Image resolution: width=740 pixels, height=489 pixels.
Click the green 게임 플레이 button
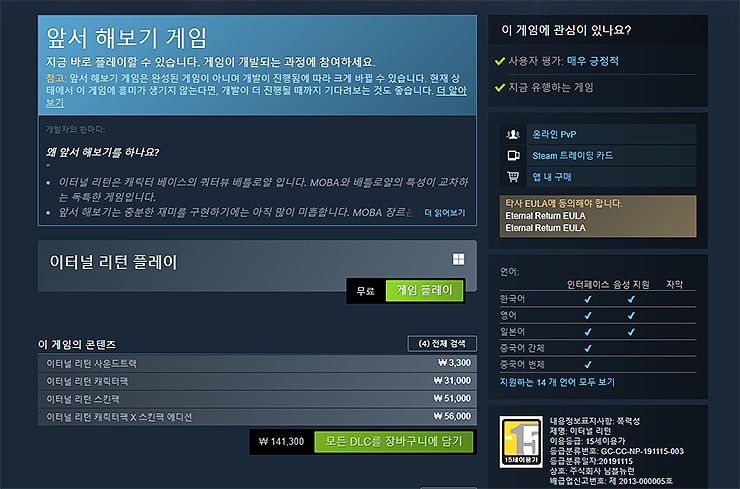point(424,290)
